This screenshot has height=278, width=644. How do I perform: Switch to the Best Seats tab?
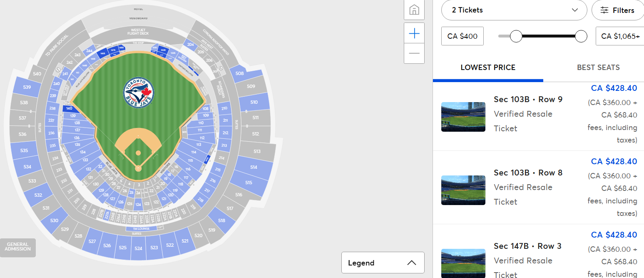pyautogui.click(x=598, y=67)
